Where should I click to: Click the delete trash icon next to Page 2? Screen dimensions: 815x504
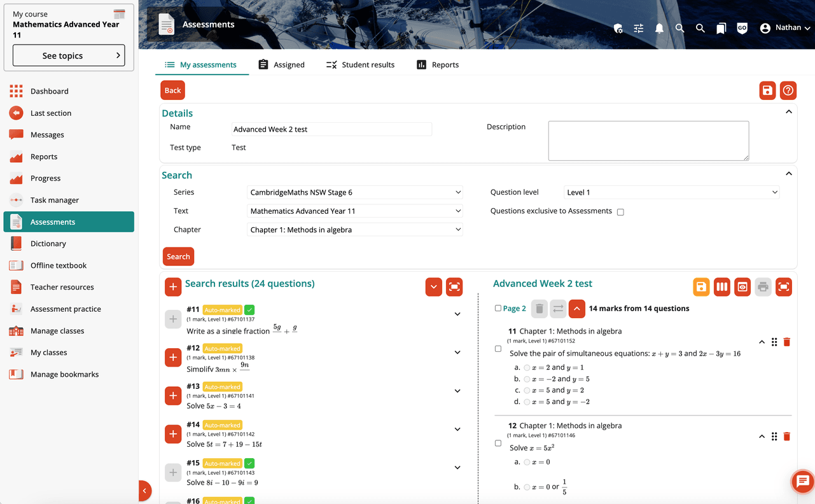(539, 309)
